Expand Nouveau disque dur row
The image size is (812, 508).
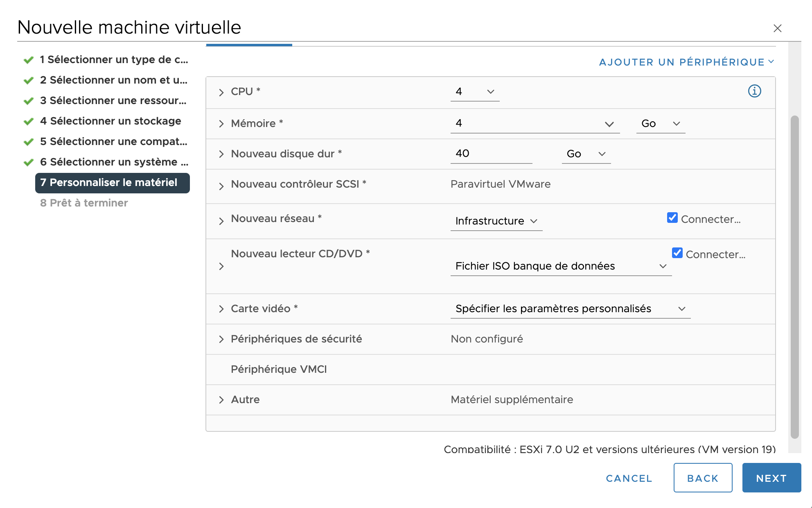tap(221, 154)
